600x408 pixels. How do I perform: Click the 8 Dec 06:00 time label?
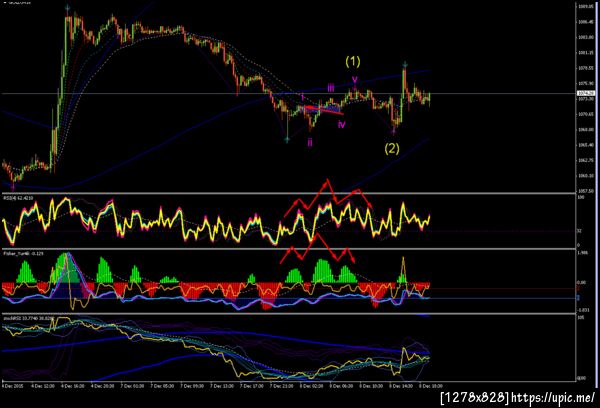(341, 386)
